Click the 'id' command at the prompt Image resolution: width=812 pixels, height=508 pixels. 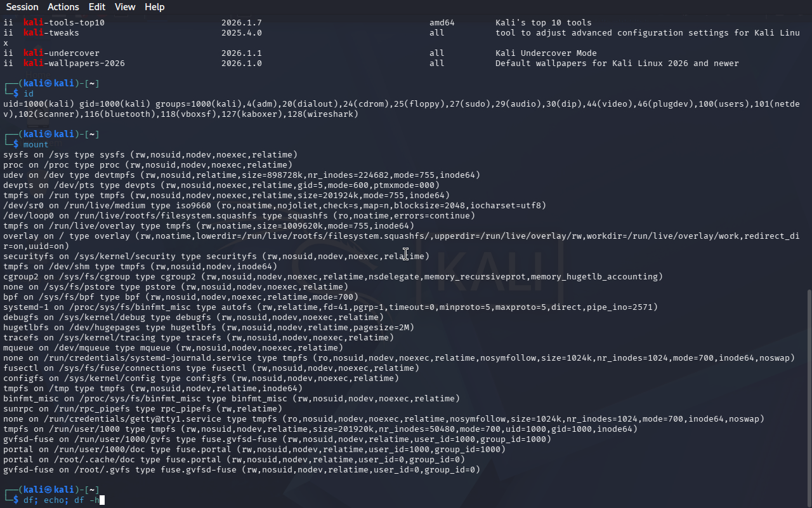[29, 94]
